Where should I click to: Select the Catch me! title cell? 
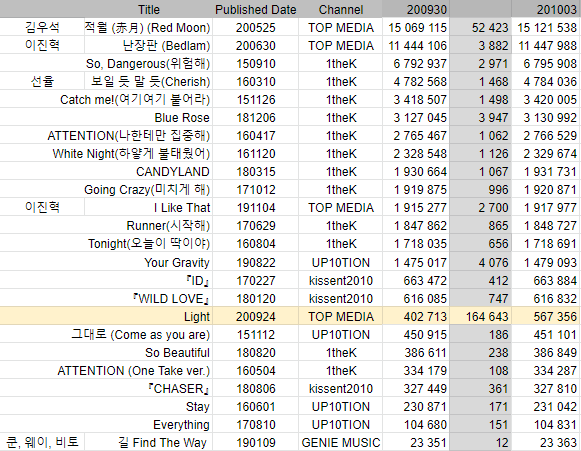(x=135, y=99)
